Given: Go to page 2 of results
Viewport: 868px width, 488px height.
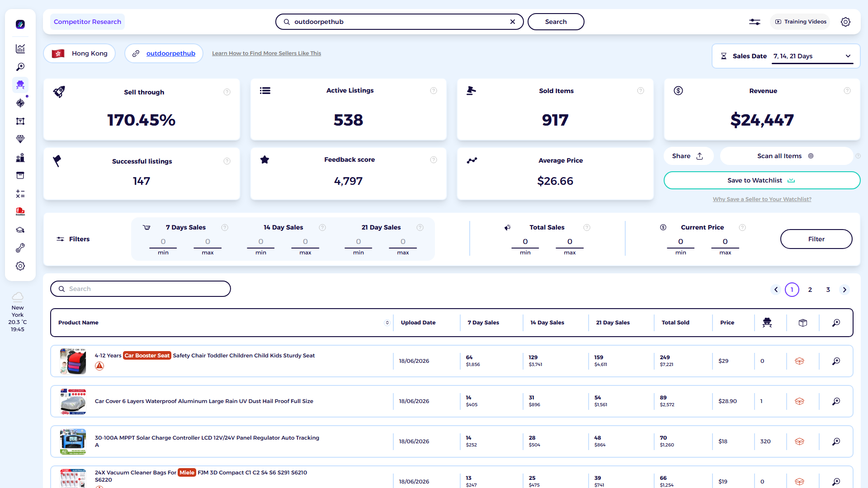Looking at the screenshot, I should [810, 290].
